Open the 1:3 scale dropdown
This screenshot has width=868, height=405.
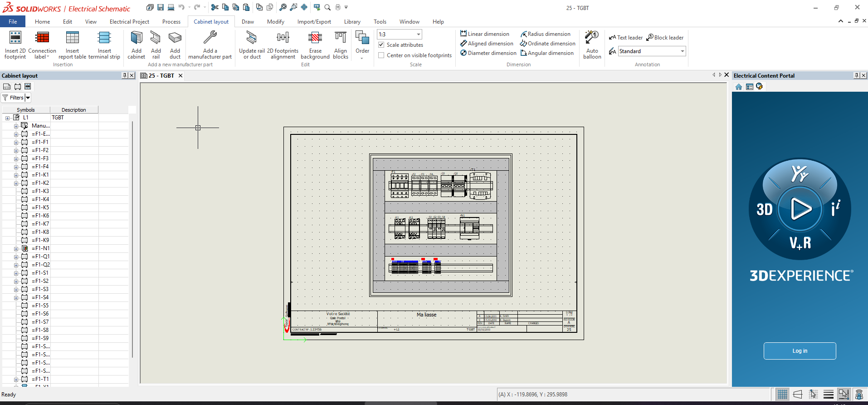[x=418, y=35]
